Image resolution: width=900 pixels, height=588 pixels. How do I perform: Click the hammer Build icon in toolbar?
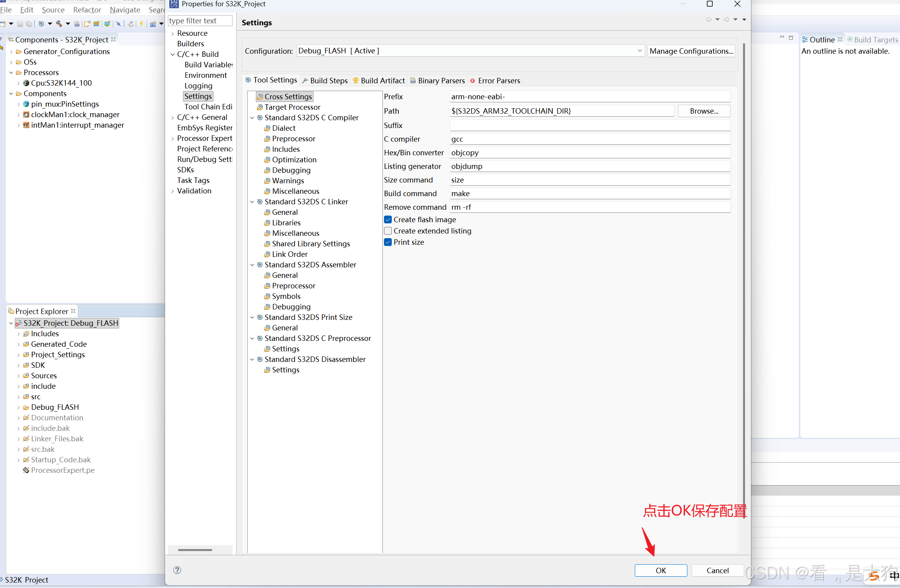click(59, 24)
